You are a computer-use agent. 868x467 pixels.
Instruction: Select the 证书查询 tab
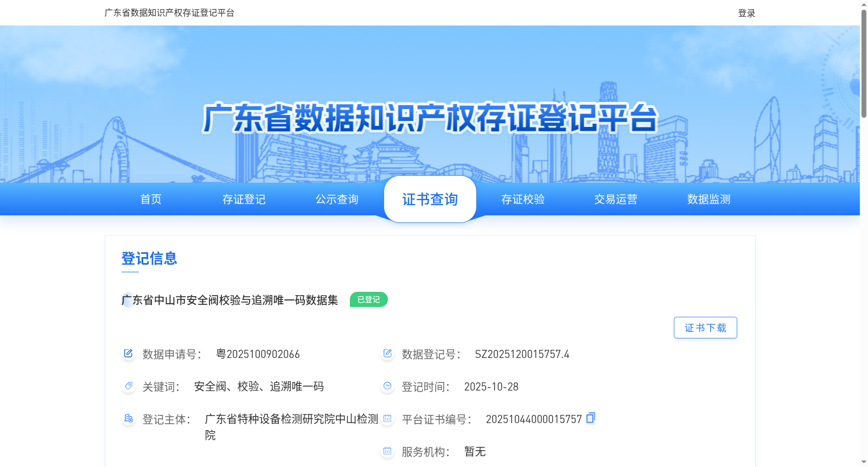click(x=430, y=199)
